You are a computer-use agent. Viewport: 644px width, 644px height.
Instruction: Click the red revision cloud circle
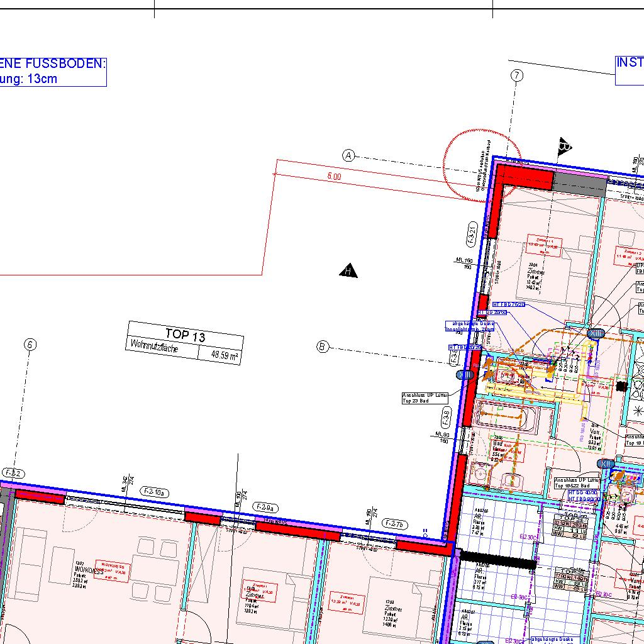482,165
